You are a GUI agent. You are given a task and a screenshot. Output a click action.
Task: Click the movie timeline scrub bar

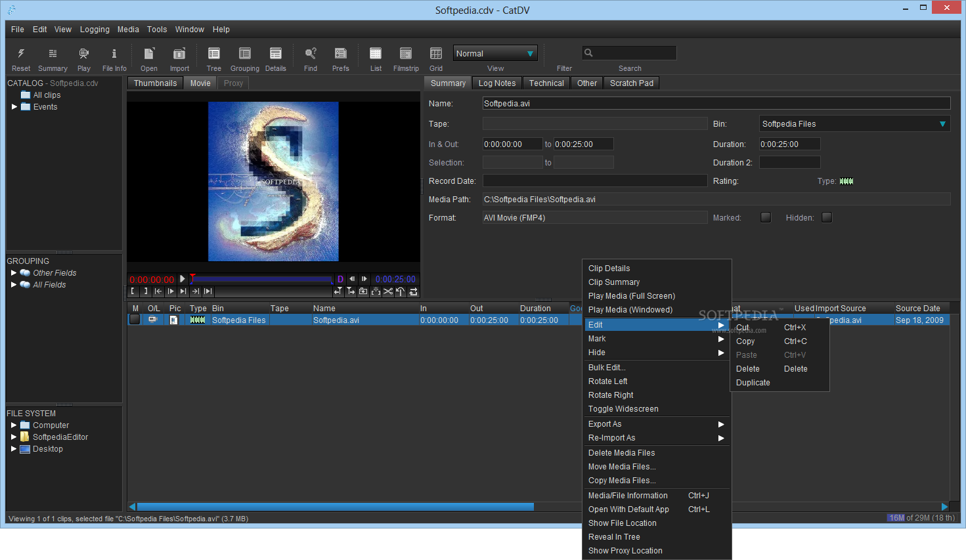(262, 279)
